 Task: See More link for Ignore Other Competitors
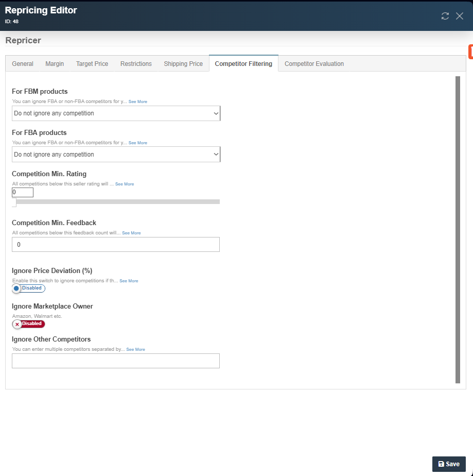tap(135, 350)
